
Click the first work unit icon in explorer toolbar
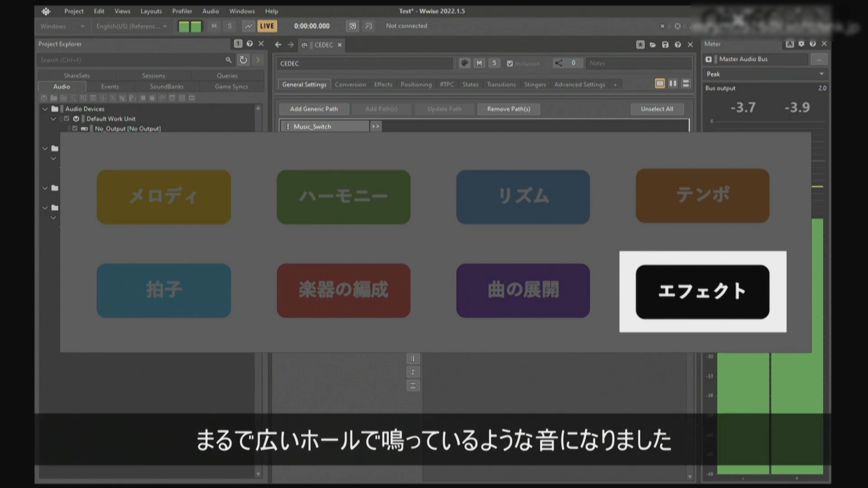[43, 98]
